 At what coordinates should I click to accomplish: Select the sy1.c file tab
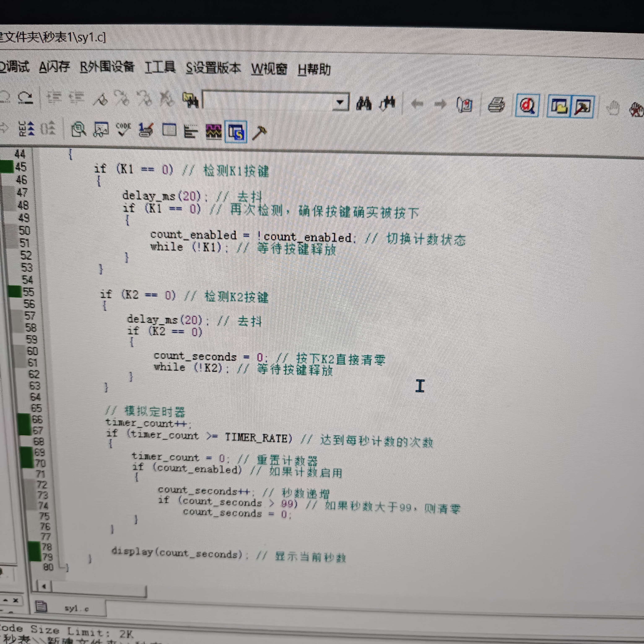point(77,608)
